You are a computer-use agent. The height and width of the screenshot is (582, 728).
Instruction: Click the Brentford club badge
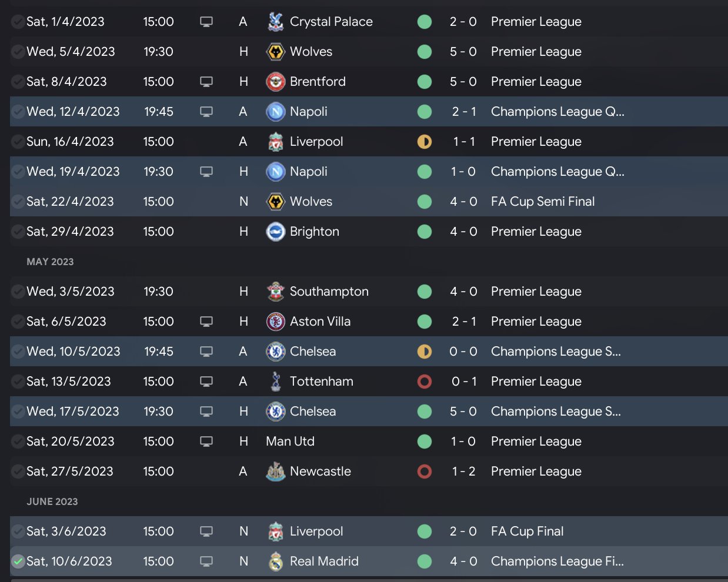(x=275, y=82)
